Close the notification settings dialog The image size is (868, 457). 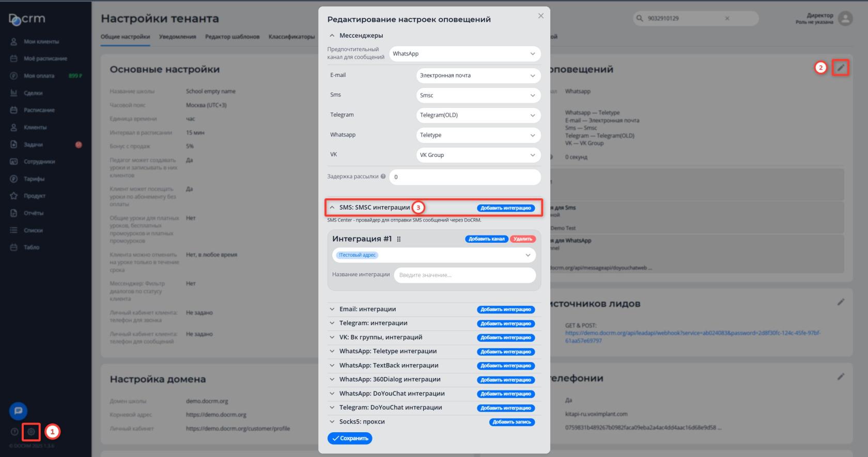click(x=540, y=16)
